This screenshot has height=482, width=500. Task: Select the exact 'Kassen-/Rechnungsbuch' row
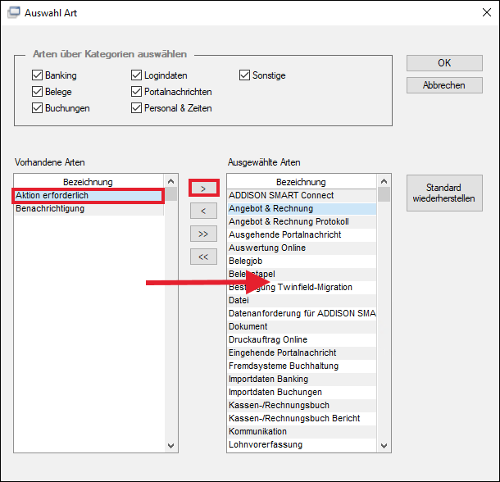pos(302,405)
